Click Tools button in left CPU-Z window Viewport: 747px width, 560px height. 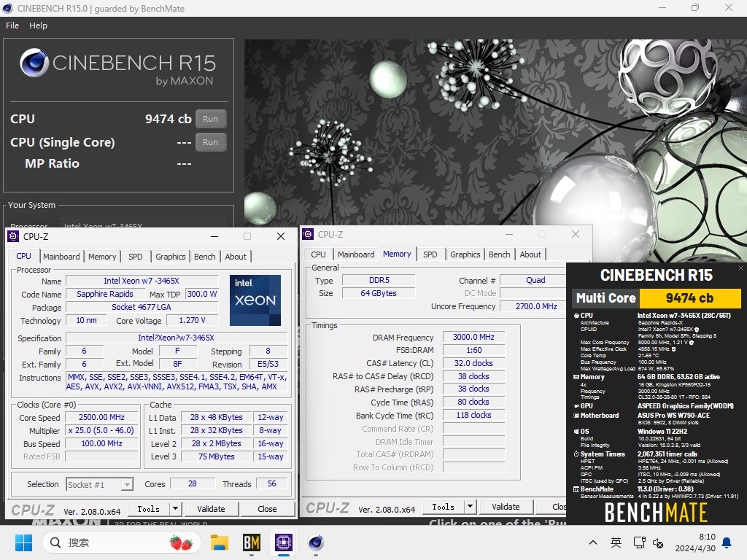pos(149,509)
